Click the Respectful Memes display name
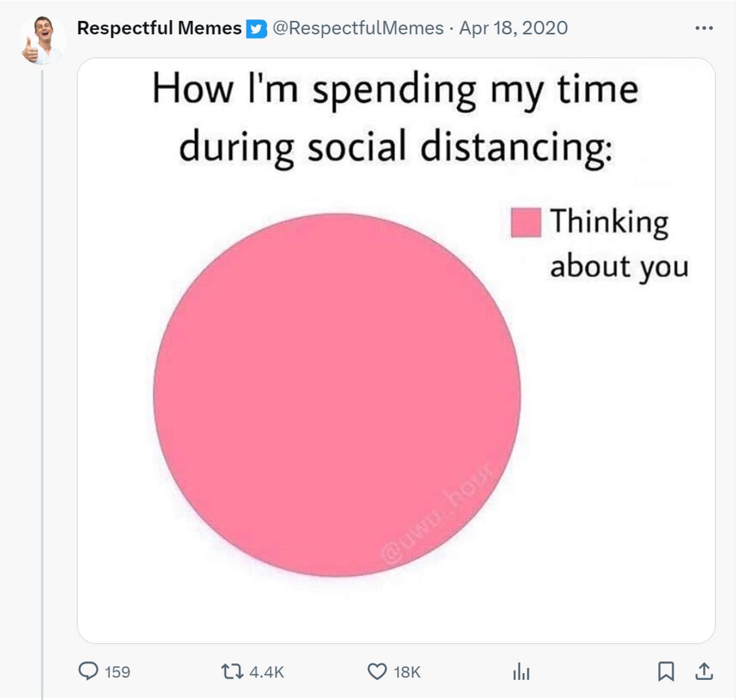The image size is (736, 700). point(159,28)
